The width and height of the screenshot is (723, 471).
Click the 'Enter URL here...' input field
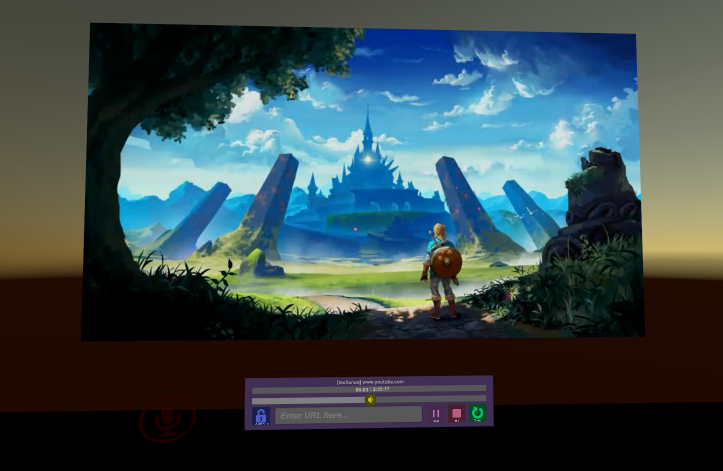349,415
